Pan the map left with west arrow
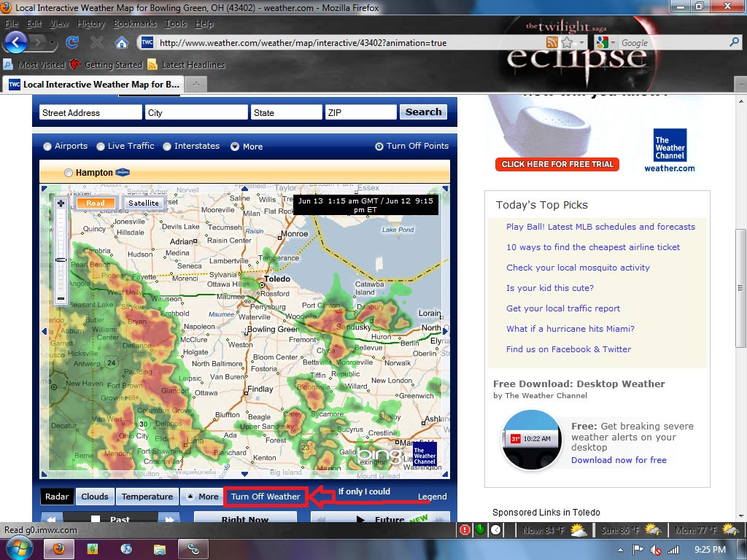This screenshot has width=747, height=560. click(44, 331)
